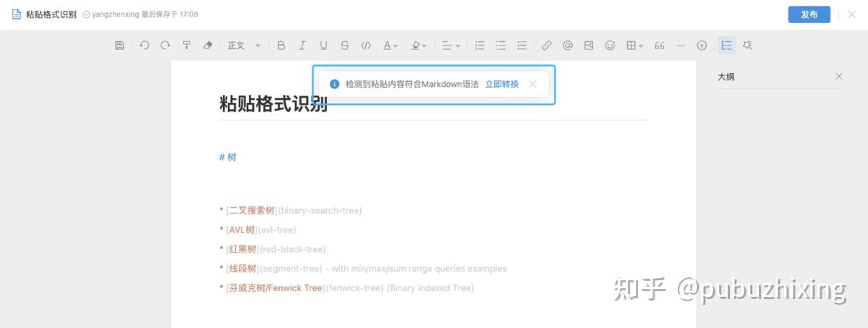Insert a hyperlink
The width and height of the screenshot is (868, 328).
coord(547,46)
